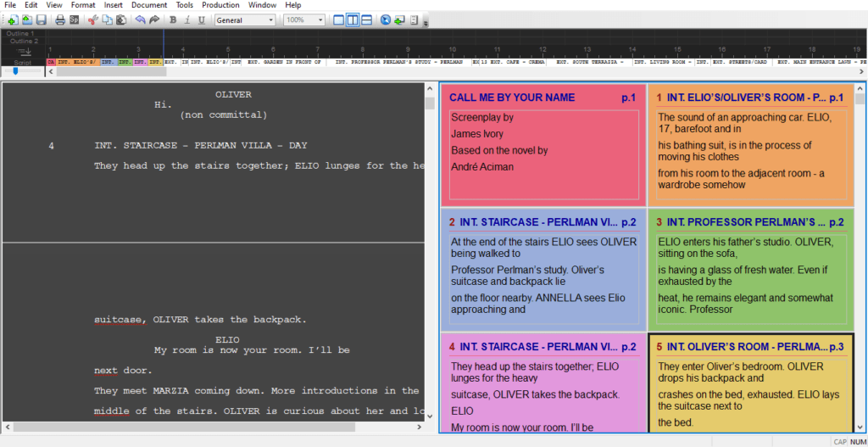Toggle Italic formatting
The height and width of the screenshot is (447, 868).
point(186,20)
